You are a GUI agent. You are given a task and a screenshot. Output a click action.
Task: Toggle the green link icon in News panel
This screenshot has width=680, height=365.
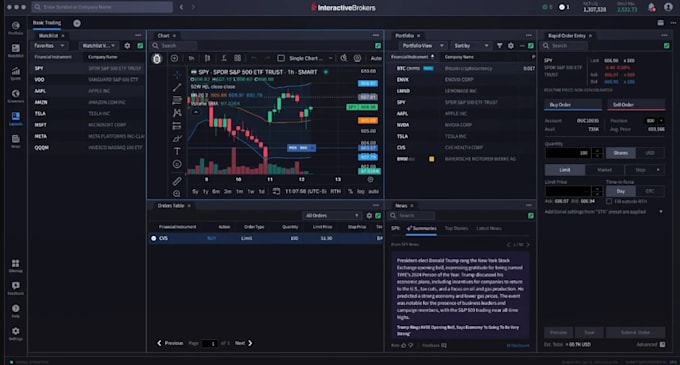pyautogui.click(x=530, y=215)
